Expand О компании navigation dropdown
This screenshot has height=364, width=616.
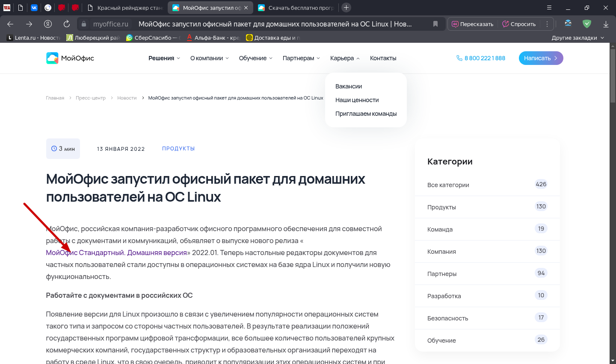coord(210,58)
